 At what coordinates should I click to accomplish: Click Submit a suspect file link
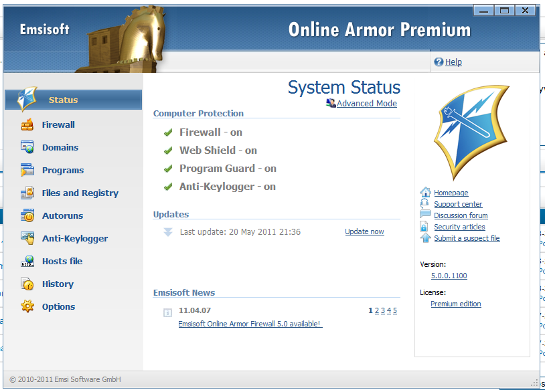[x=467, y=238]
